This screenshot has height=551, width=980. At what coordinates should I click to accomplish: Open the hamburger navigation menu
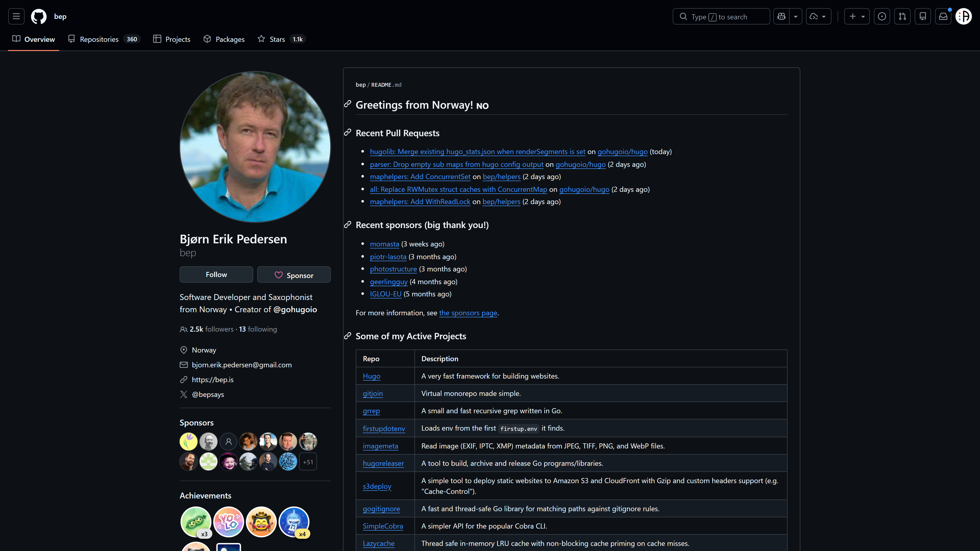(16, 16)
